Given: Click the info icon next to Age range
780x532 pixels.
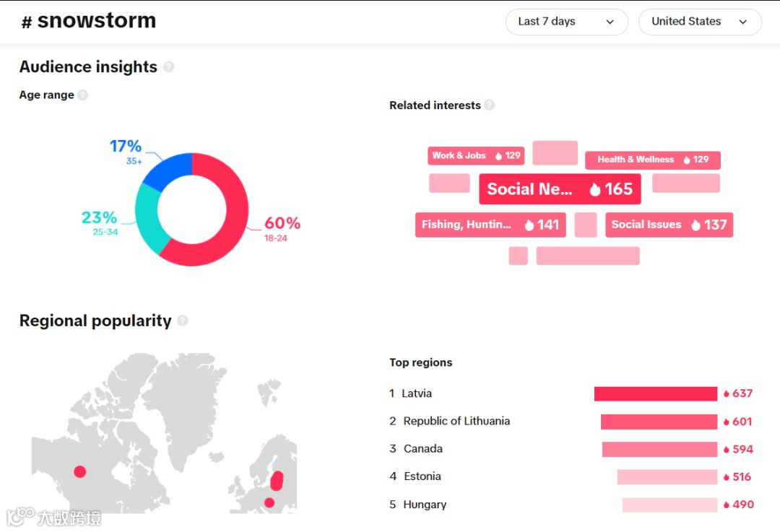Looking at the screenshot, I should (x=82, y=95).
